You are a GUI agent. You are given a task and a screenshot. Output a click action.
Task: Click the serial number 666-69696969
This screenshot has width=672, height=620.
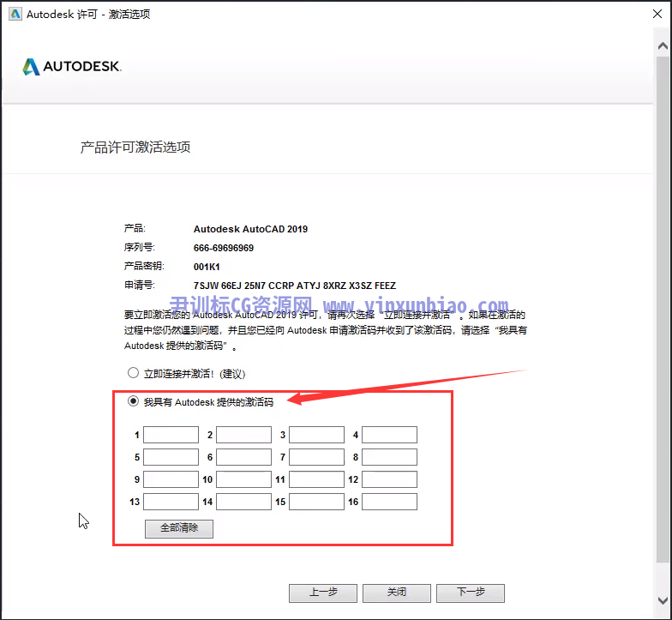tap(224, 248)
